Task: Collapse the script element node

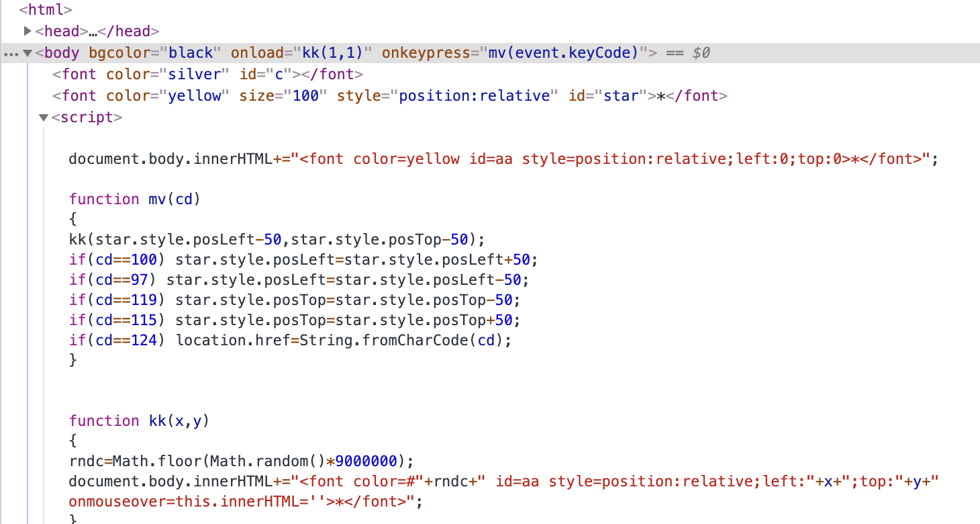Action: 44,118
